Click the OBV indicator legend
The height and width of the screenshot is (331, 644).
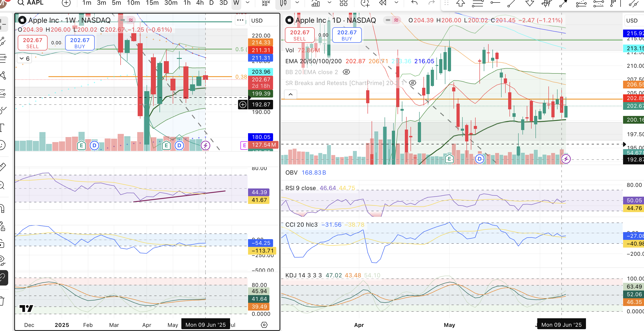pyautogui.click(x=291, y=173)
